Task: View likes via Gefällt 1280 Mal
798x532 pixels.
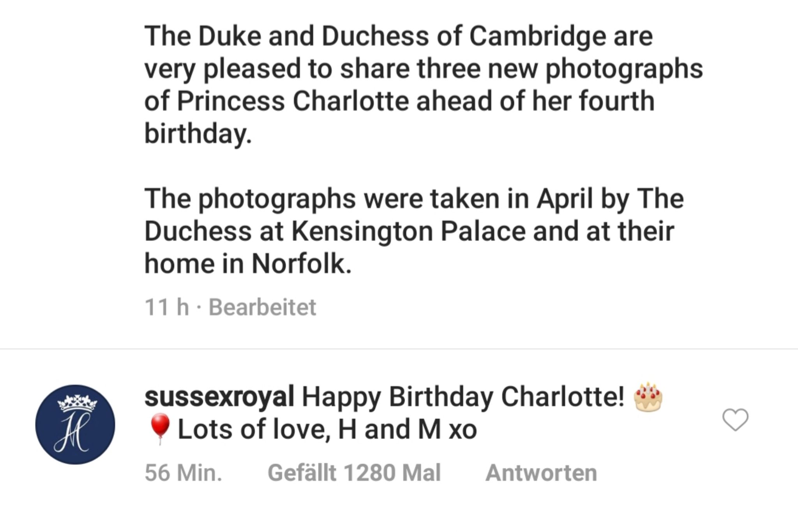Action: tap(354, 473)
